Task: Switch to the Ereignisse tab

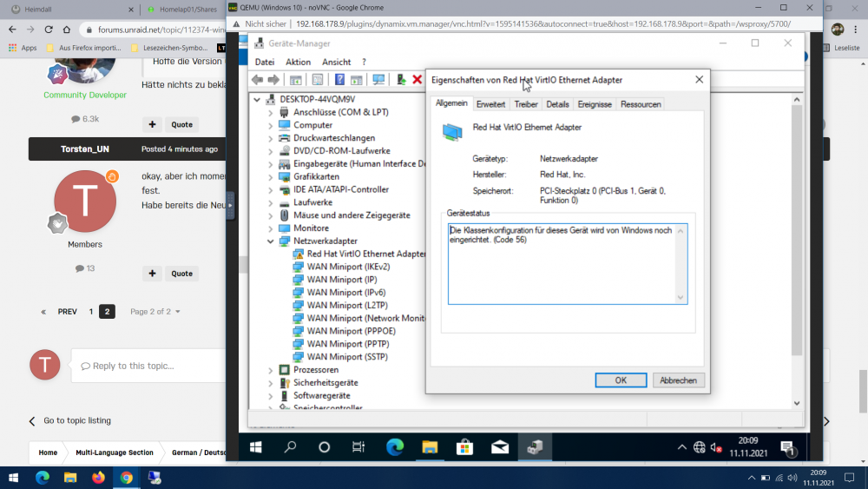Action: click(595, 104)
